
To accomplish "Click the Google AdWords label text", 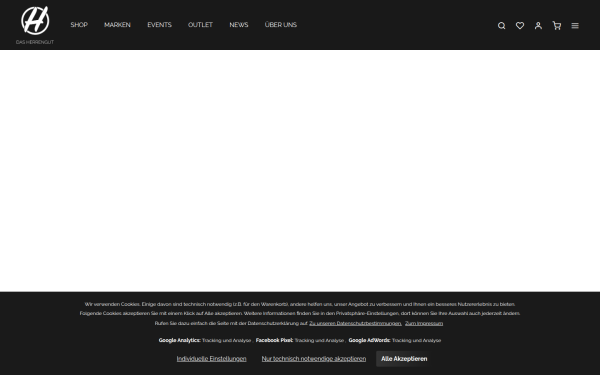I will coord(369,340).
